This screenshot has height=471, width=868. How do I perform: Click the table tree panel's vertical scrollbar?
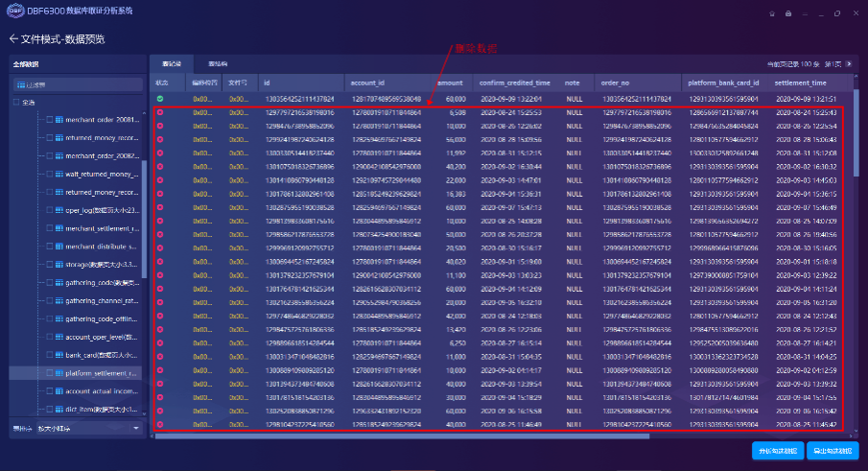click(144, 219)
